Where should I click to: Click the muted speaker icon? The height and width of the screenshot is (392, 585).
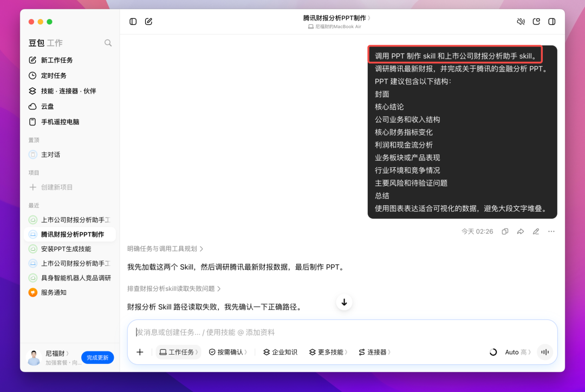pos(521,22)
